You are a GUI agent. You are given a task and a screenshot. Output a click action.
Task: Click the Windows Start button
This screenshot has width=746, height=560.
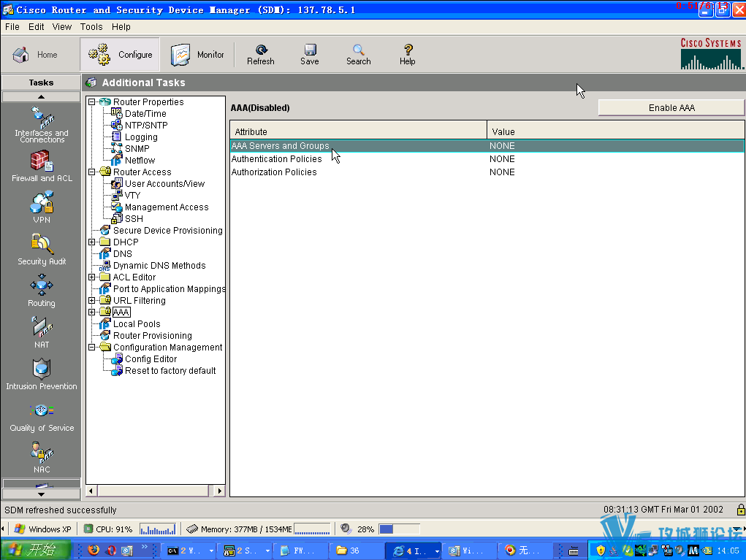pyautogui.click(x=36, y=550)
